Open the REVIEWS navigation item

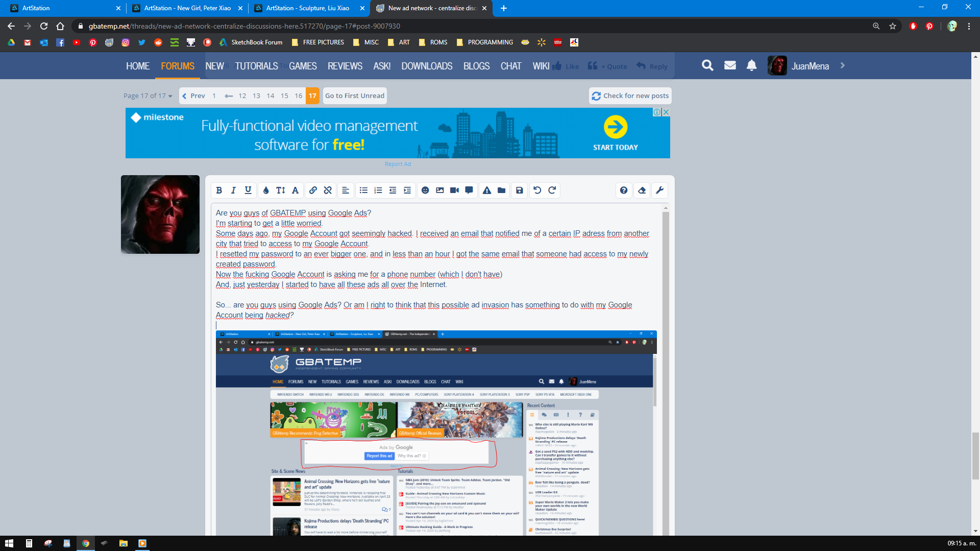click(345, 66)
